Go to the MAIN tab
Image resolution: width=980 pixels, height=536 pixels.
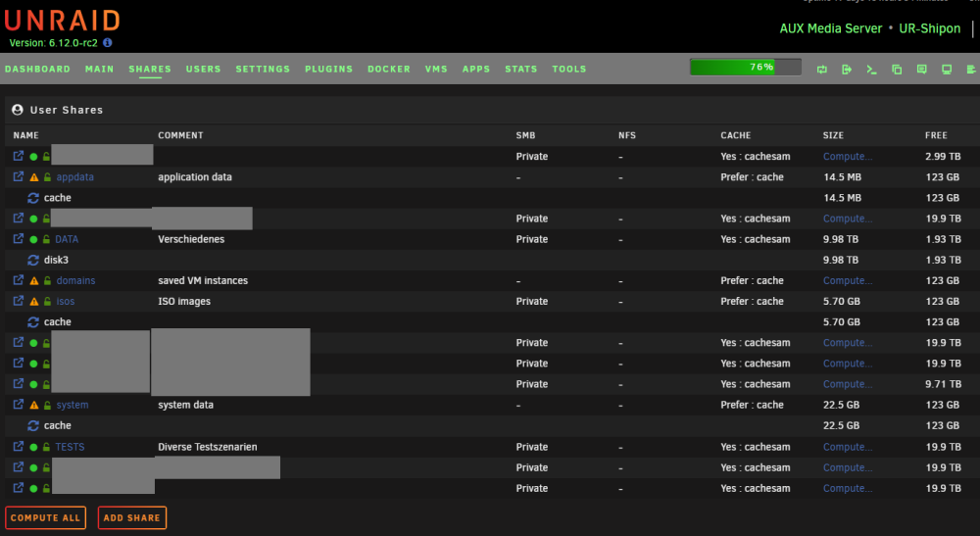99,69
